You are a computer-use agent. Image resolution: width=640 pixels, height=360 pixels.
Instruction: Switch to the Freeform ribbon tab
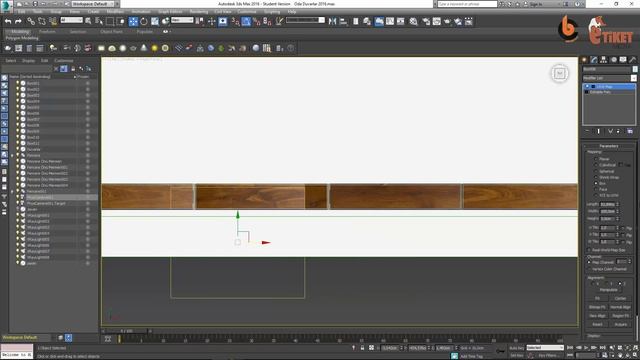coord(47,31)
